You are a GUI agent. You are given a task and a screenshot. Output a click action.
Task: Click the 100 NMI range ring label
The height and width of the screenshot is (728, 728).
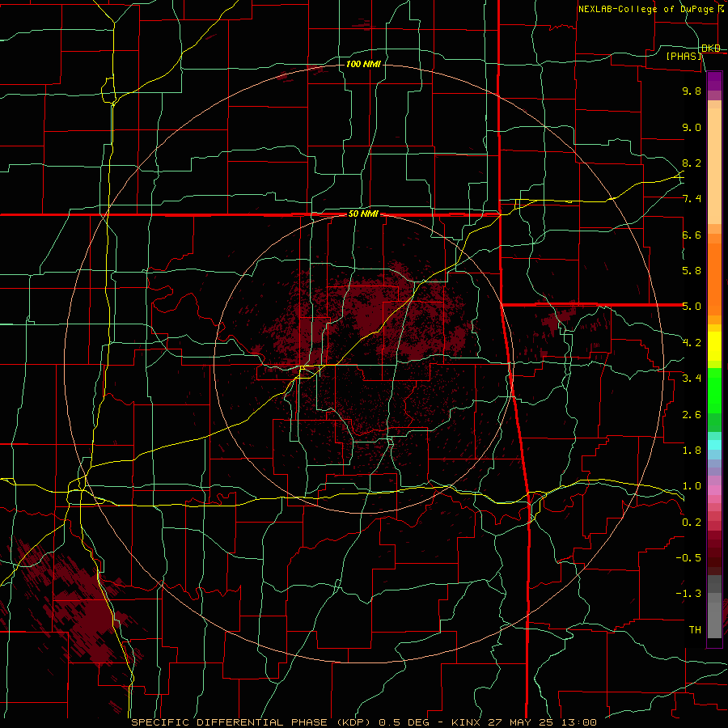pyautogui.click(x=363, y=64)
